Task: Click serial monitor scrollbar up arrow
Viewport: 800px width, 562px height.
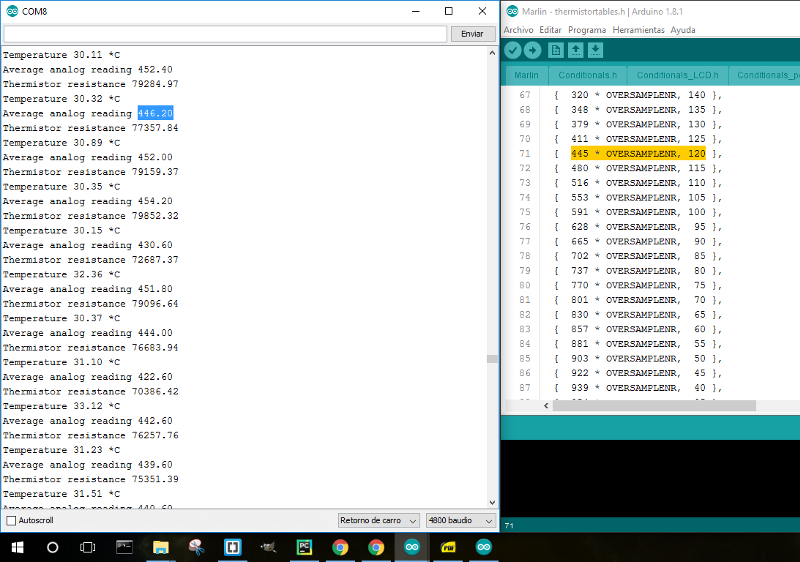Action: [x=492, y=53]
